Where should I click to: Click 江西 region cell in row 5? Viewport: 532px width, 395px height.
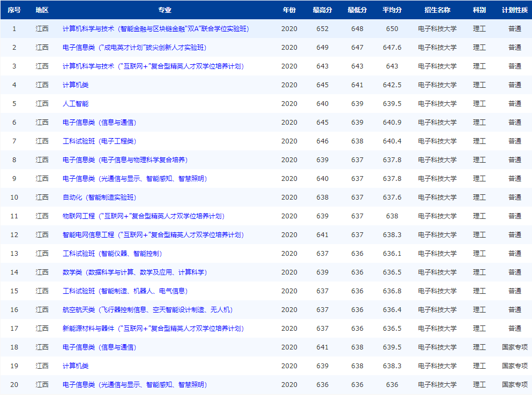(42, 103)
